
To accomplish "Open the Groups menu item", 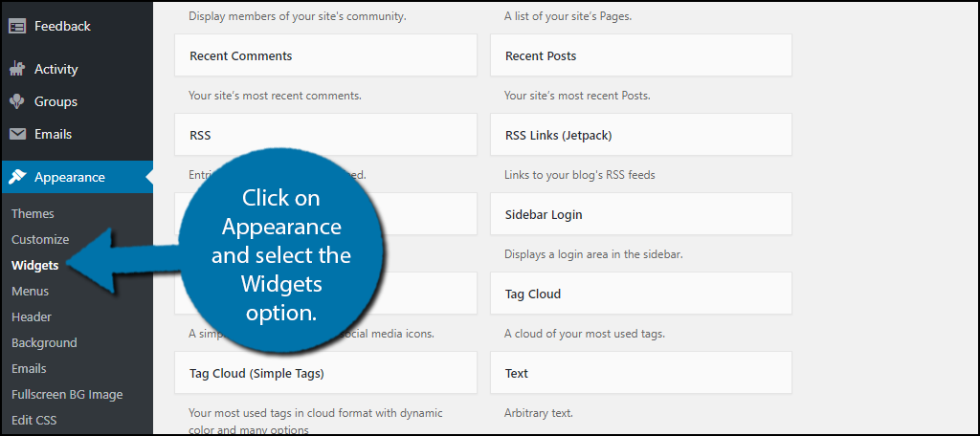I will click(77, 101).
